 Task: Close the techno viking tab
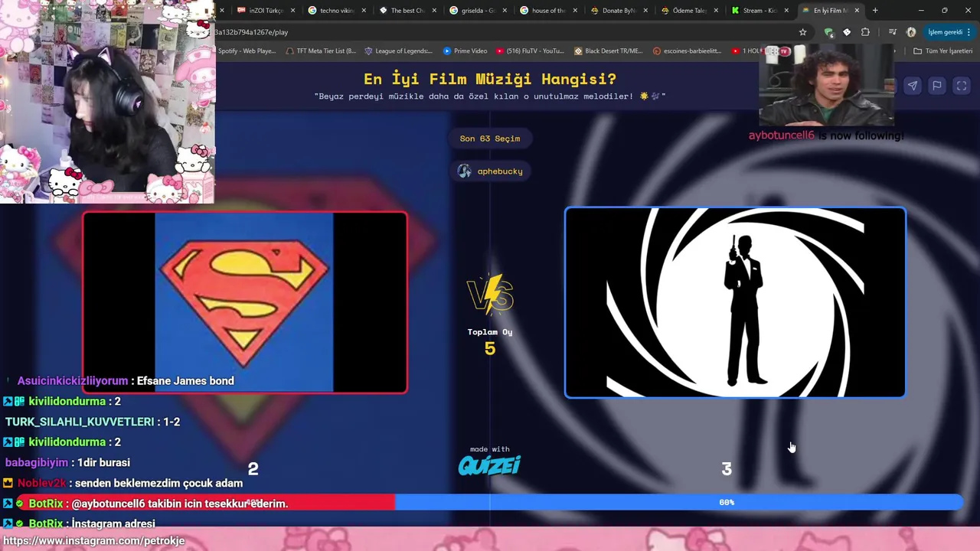point(364,11)
